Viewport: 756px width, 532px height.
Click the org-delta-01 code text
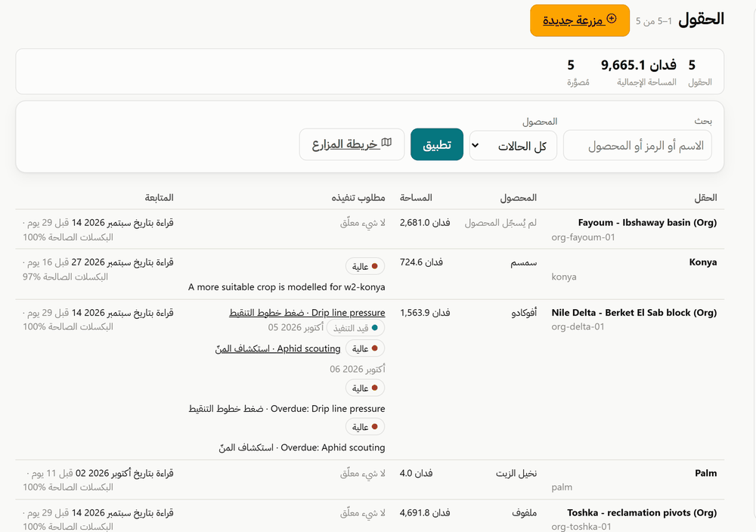(578, 326)
